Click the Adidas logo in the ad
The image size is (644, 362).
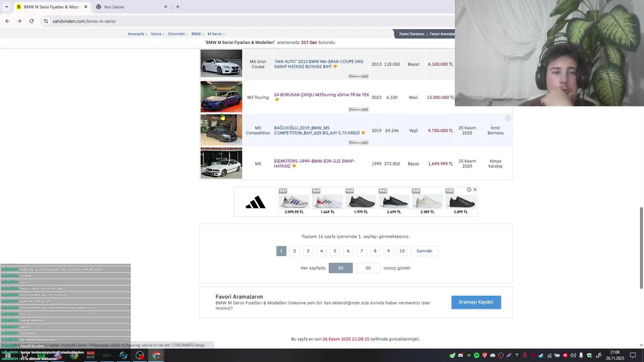point(256,202)
